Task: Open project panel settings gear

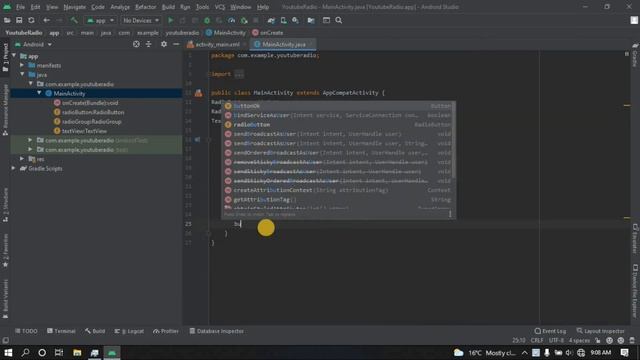Action: [x=164, y=44]
